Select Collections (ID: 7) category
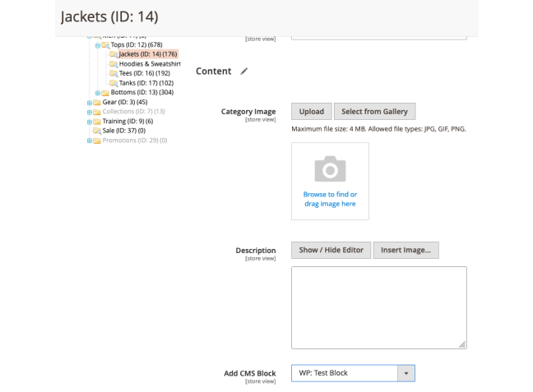The image size is (533, 392). (x=133, y=112)
